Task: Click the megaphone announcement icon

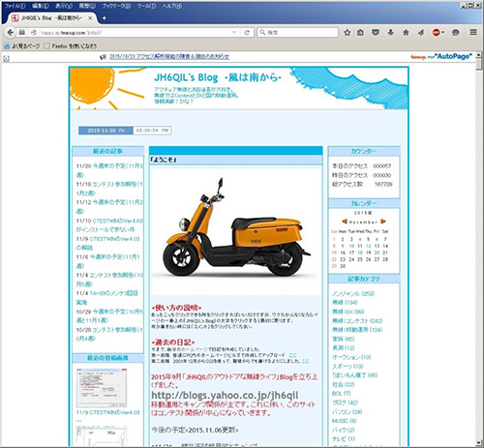Action: pyautogui.click(x=103, y=57)
